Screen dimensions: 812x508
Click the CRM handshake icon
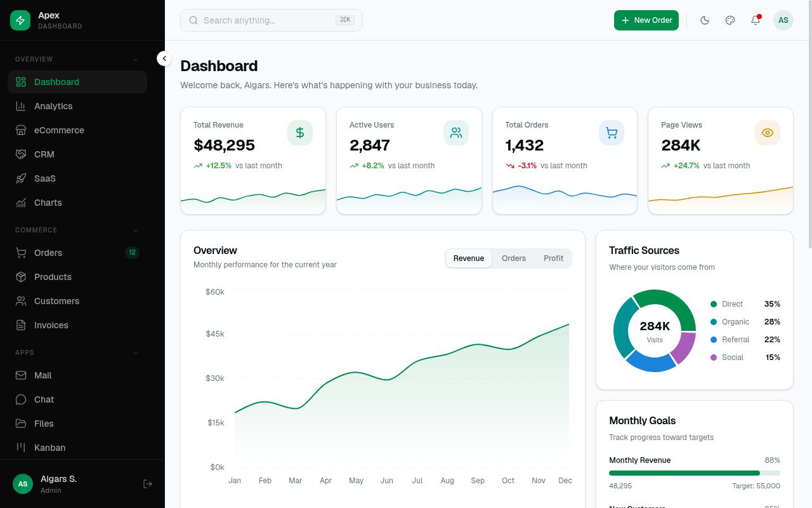tap(21, 154)
